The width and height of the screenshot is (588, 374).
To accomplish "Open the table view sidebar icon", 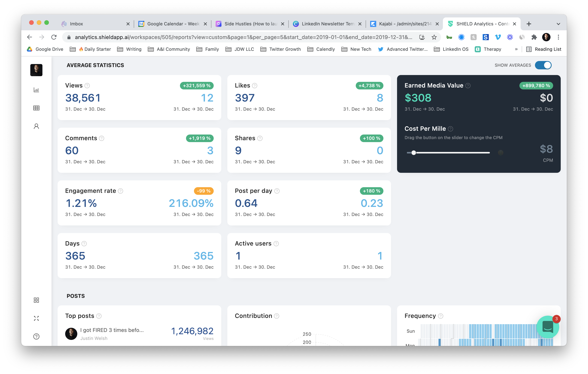I will [x=36, y=108].
